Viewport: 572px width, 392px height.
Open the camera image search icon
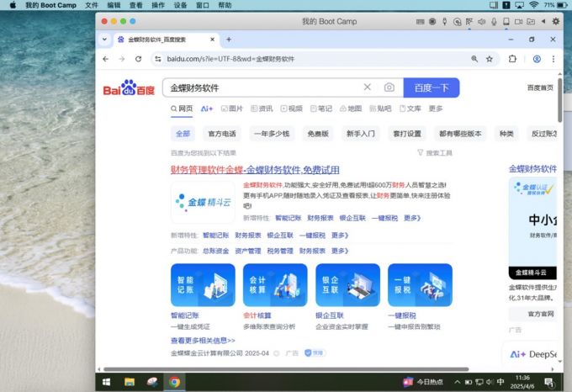click(389, 87)
